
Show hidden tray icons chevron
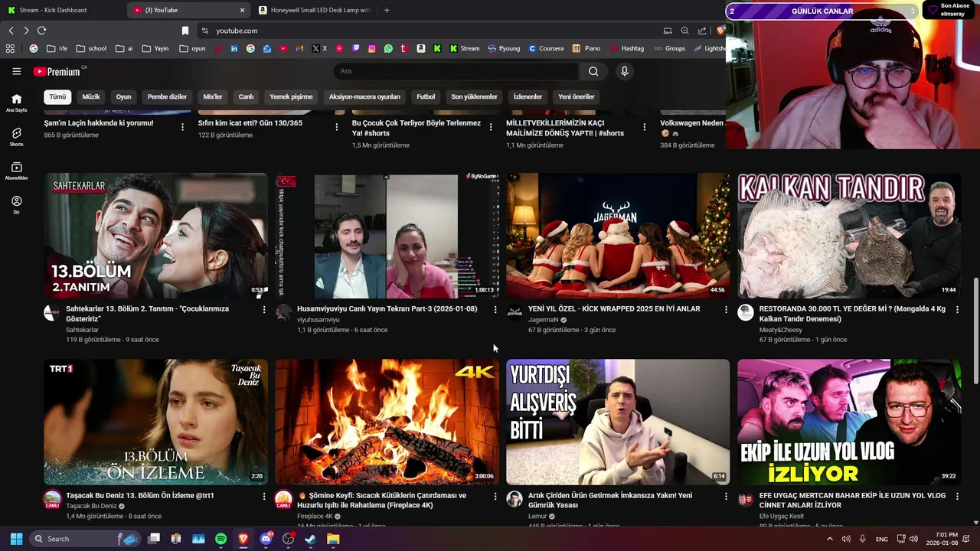click(x=829, y=539)
